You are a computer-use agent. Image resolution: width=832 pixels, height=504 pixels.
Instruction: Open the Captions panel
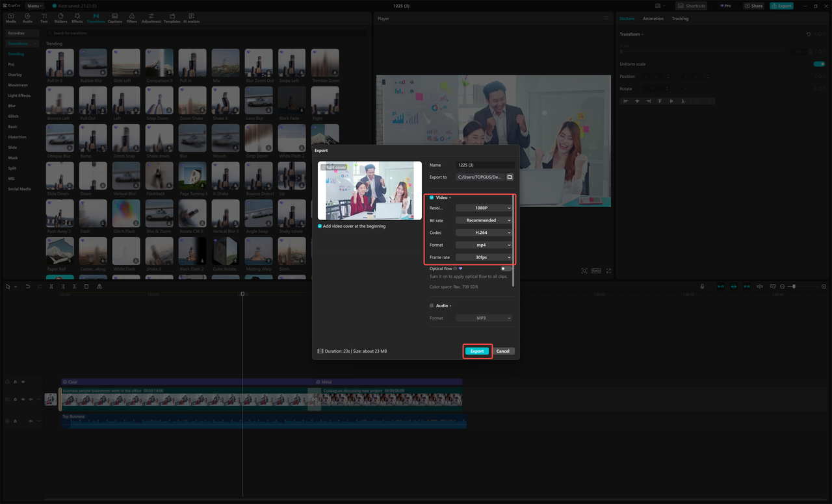pyautogui.click(x=114, y=17)
